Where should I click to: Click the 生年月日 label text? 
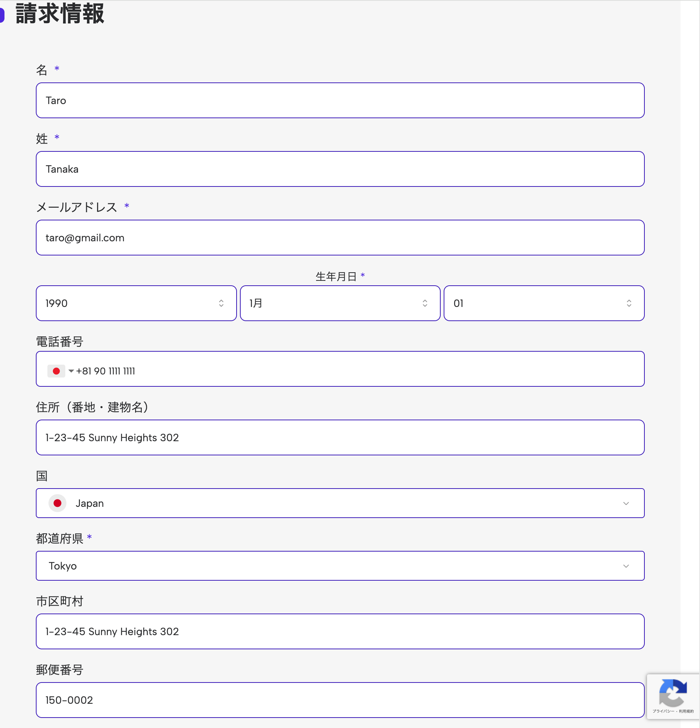click(336, 276)
